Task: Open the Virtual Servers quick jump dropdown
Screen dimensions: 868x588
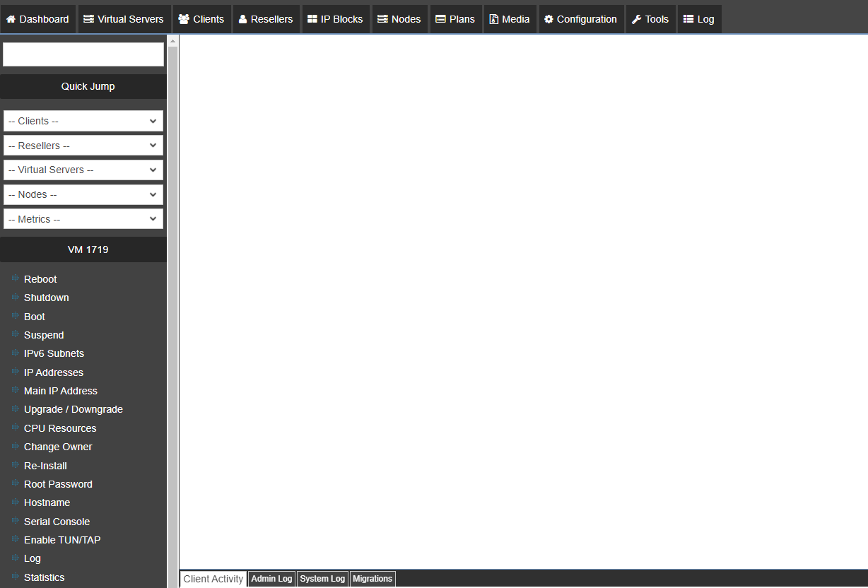Action: point(83,170)
